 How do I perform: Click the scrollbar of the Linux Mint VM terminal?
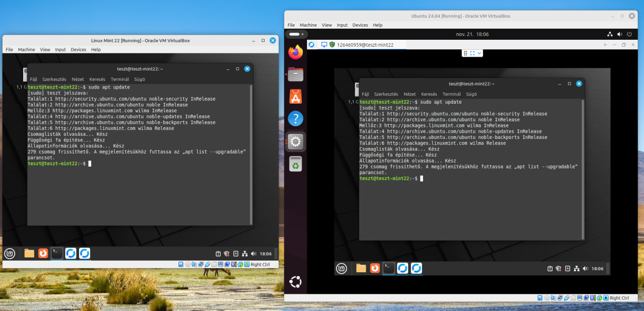coord(251,154)
